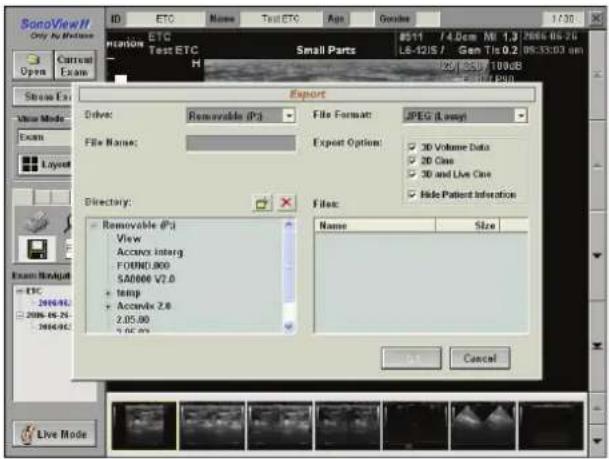Click the second ultrasound thumbnail
The image size is (609, 459).
[212, 426]
